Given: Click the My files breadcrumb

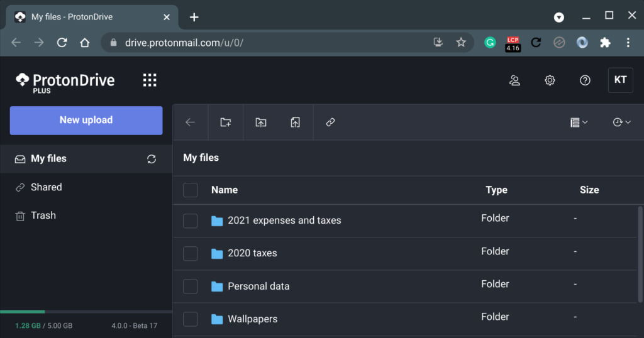Looking at the screenshot, I should coord(201,158).
